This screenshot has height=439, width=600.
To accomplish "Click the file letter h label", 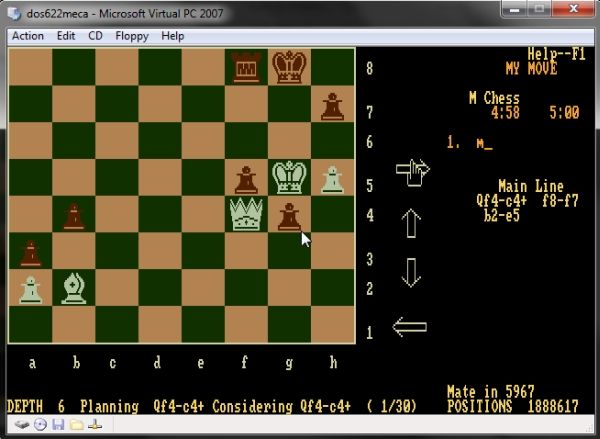I will (333, 362).
